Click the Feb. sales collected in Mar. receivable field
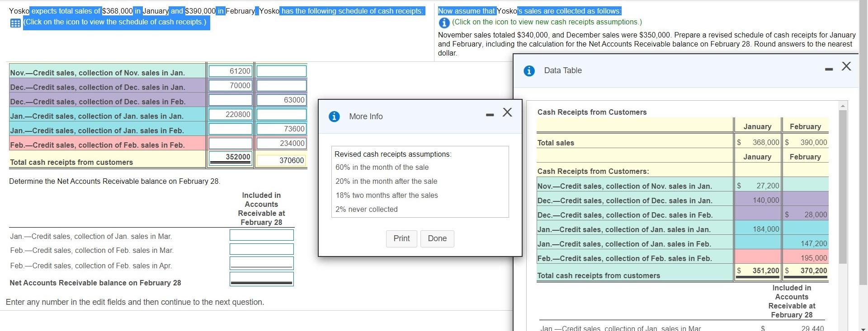Viewport: 868px width, 331px height. tap(261, 249)
